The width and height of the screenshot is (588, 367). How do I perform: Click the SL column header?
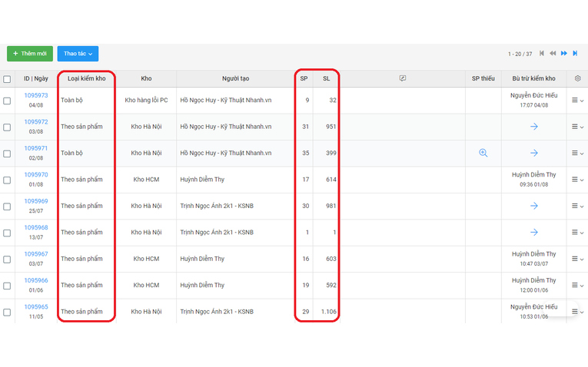click(326, 78)
